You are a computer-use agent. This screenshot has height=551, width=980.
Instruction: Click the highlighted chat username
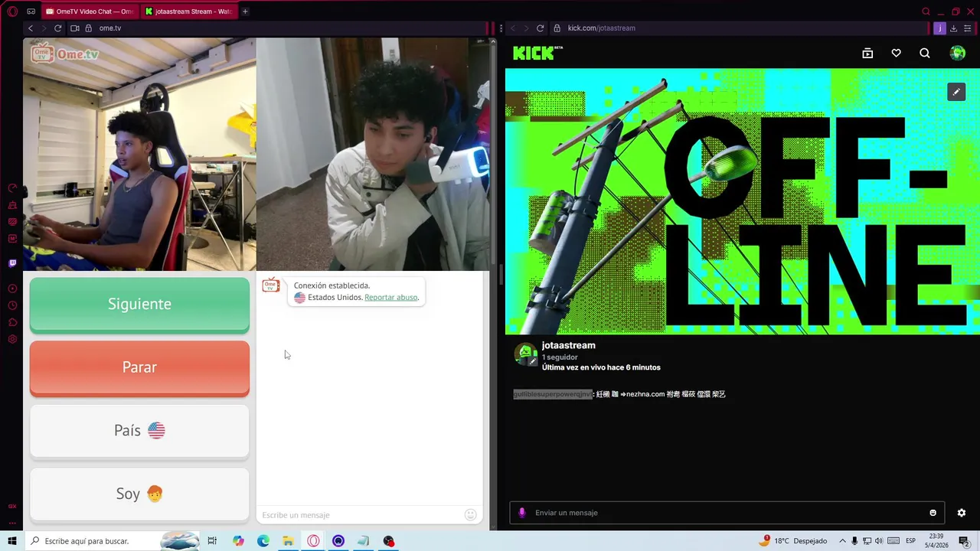pyautogui.click(x=552, y=394)
